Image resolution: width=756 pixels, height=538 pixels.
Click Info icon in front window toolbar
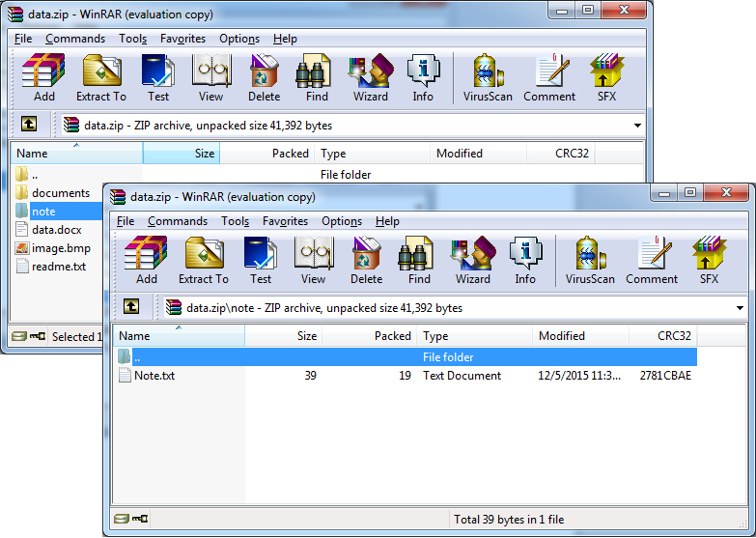pos(525,260)
